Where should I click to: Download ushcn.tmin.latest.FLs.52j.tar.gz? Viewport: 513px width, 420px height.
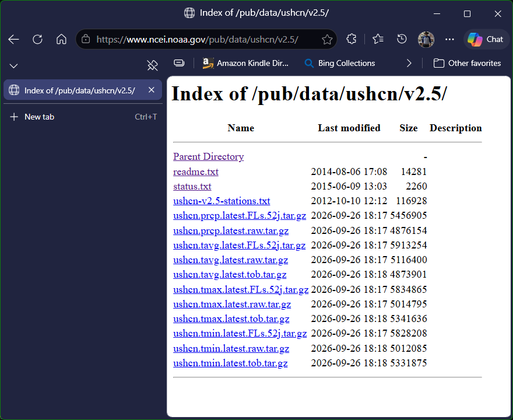tap(240, 333)
